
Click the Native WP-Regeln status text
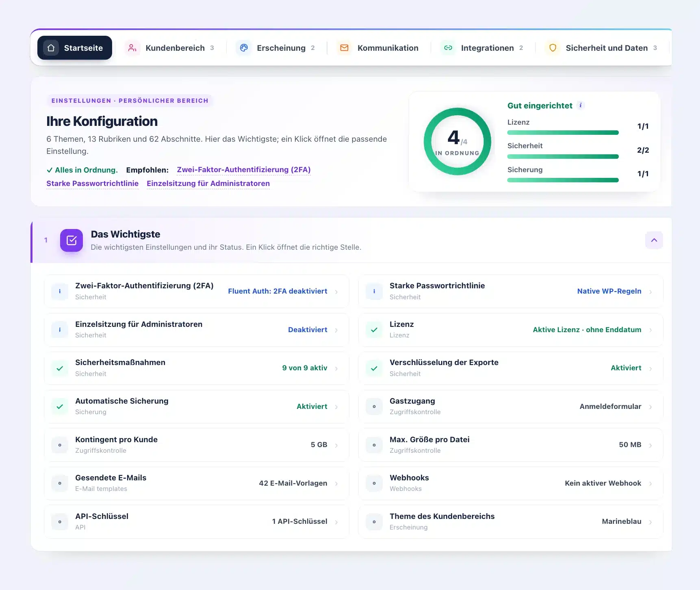pos(609,291)
